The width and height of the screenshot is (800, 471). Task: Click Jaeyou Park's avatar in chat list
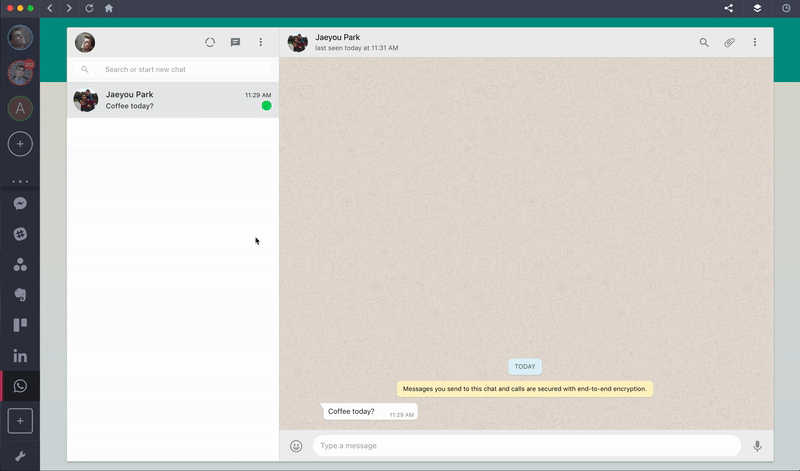pos(86,100)
